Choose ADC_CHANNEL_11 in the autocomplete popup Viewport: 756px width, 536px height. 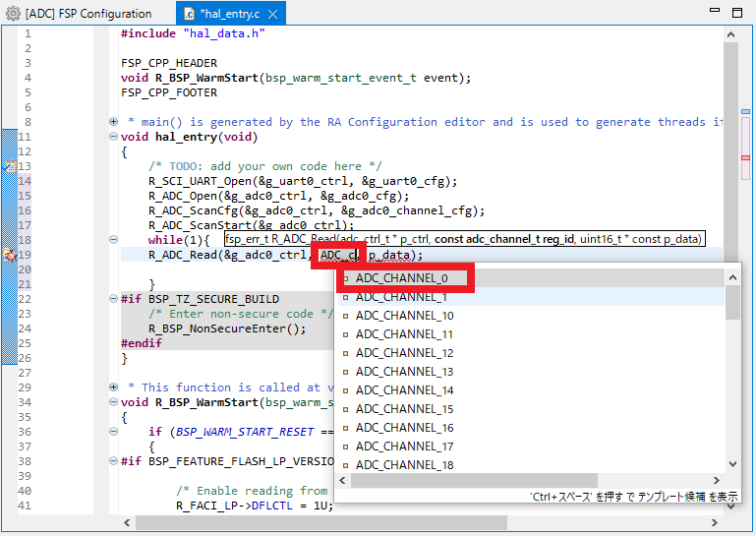coord(530,334)
